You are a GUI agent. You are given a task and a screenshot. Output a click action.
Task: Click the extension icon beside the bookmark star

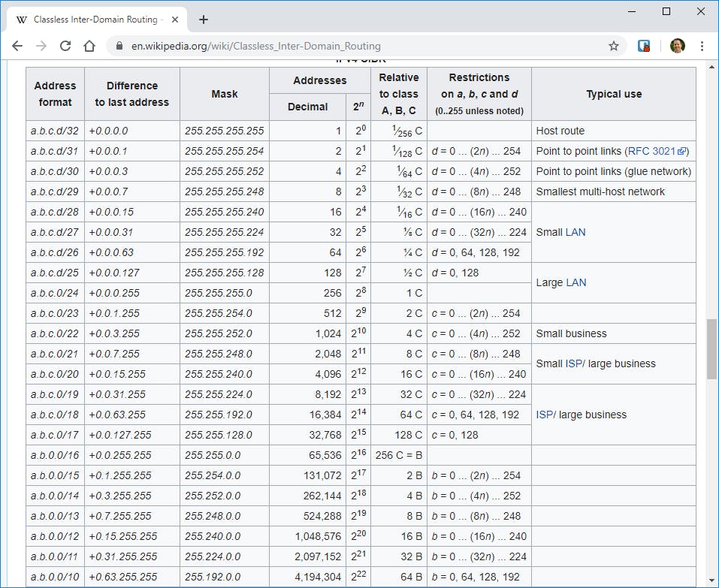(x=644, y=46)
